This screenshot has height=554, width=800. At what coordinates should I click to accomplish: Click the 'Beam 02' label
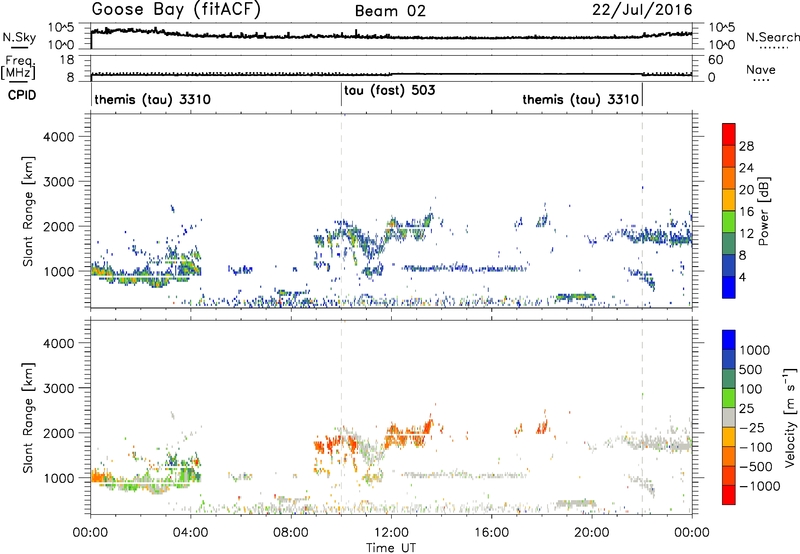pyautogui.click(x=390, y=11)
